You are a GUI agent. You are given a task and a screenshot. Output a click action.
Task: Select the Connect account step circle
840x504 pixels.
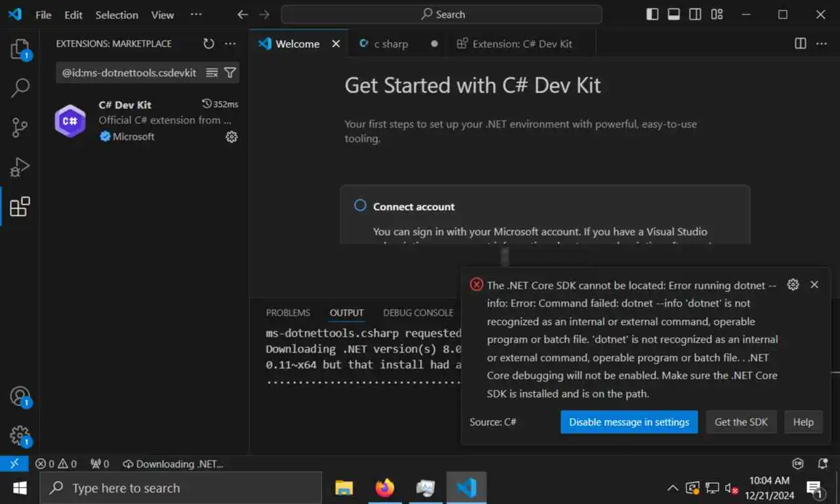360,205
